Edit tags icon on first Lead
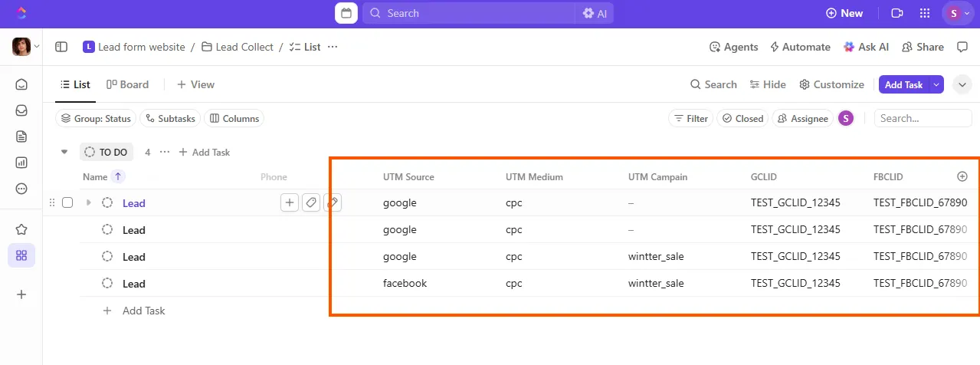This screenshot has height=365, width=980. click(x=311, y=202)
